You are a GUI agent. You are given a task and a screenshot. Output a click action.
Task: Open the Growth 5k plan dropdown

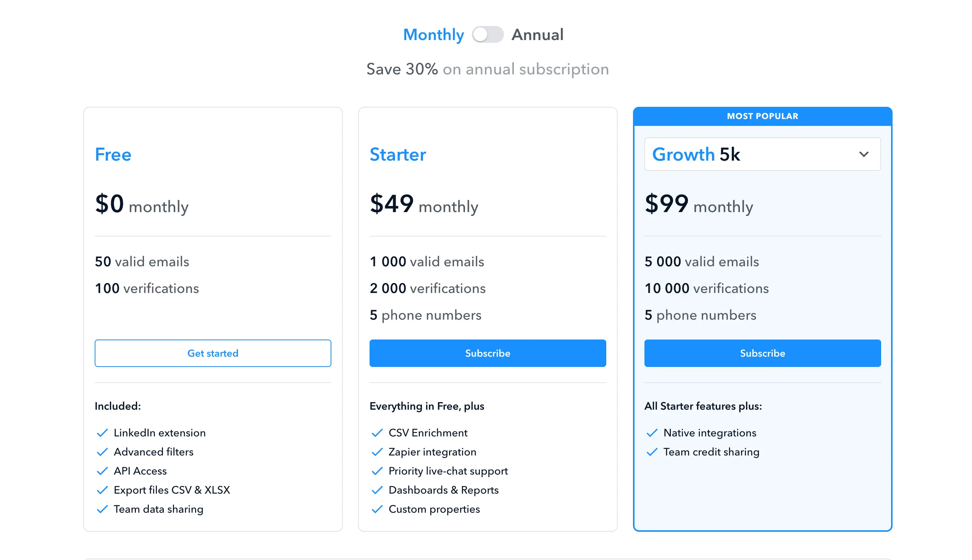[762, 154]
